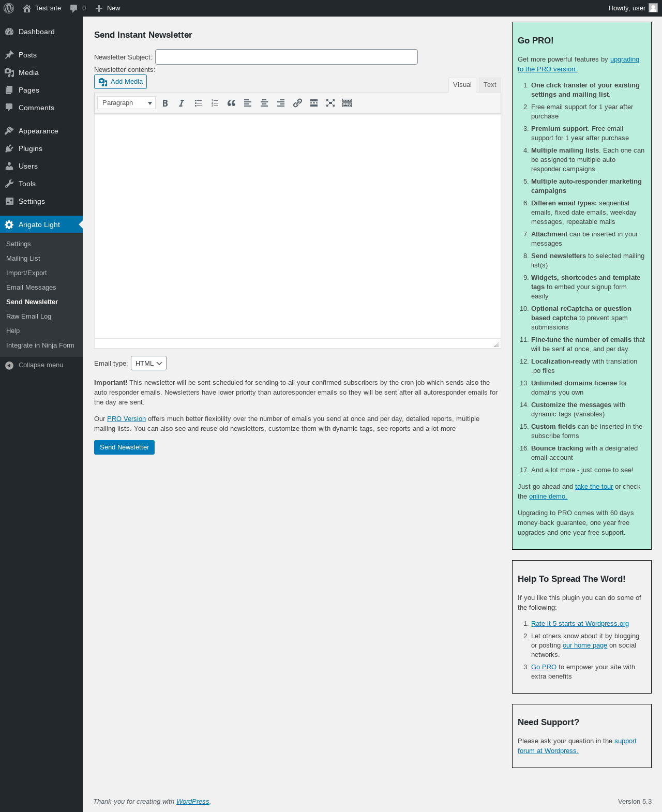Click Rate it 5 stars at Wordpress.org
The height and width of the screenshot is (812, 662).
(x=580, y=624)
